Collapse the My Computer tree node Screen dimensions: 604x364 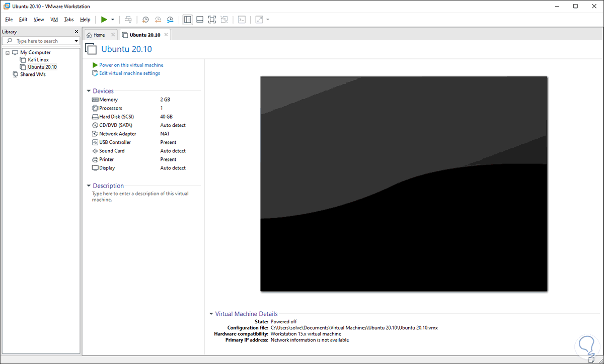8,52
